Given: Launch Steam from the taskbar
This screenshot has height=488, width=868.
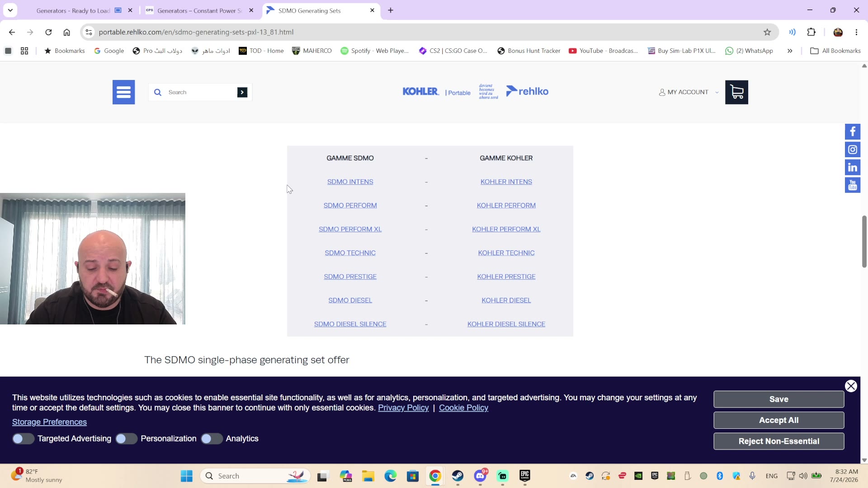Looking at the screenshot, I should coord(458,476).
